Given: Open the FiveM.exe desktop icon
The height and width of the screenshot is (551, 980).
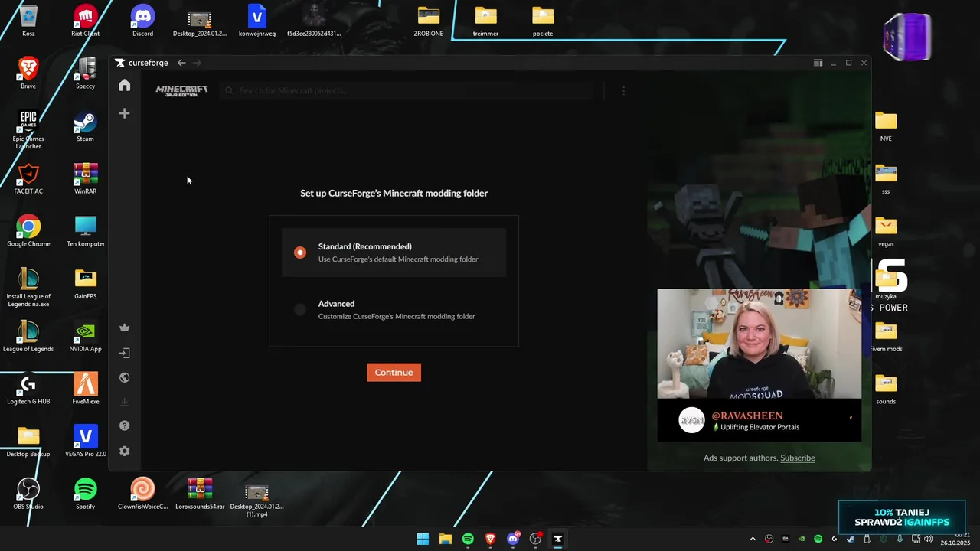Looking at the screenshot, I should [x=85, y=388].
